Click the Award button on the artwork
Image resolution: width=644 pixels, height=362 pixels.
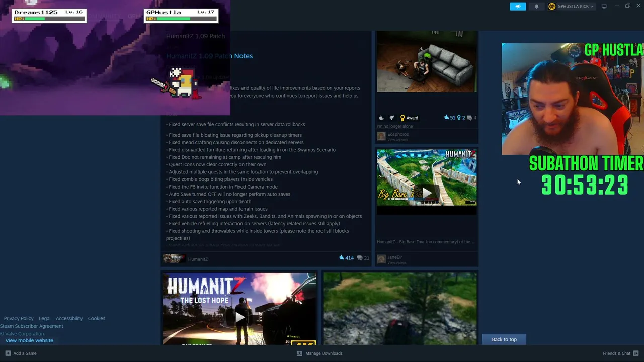tap(409, 118)
